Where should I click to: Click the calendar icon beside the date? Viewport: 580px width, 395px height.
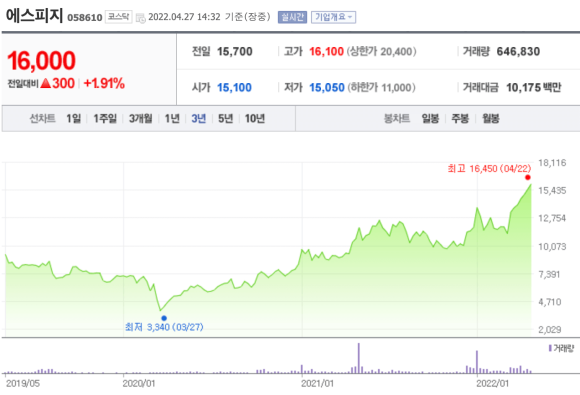pos(141,18)
